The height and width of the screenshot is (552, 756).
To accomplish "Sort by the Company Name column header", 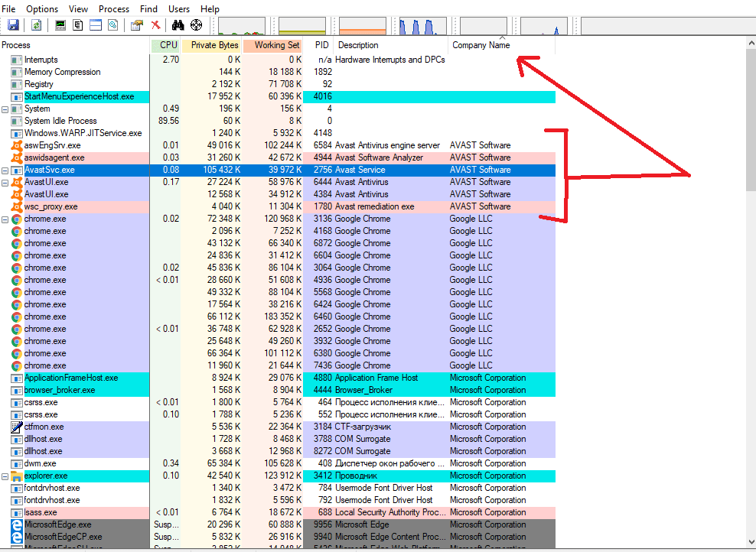I will (481, 45).
